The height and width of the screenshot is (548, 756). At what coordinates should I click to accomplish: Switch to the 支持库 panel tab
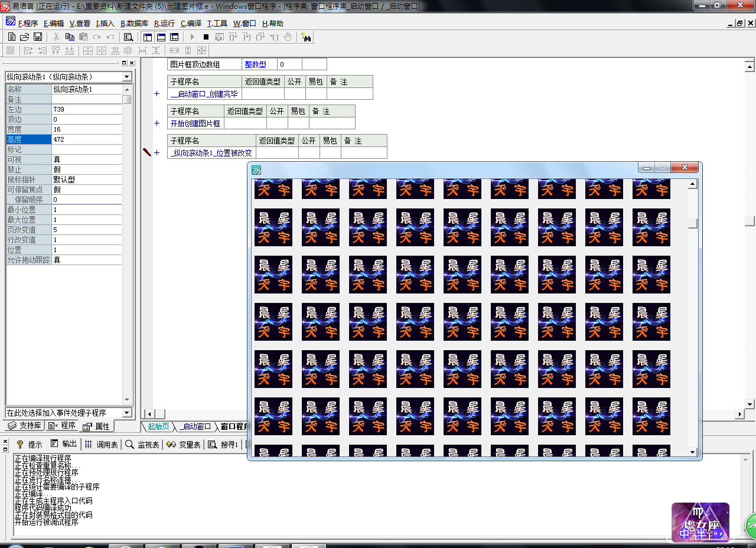coord(24,426)
